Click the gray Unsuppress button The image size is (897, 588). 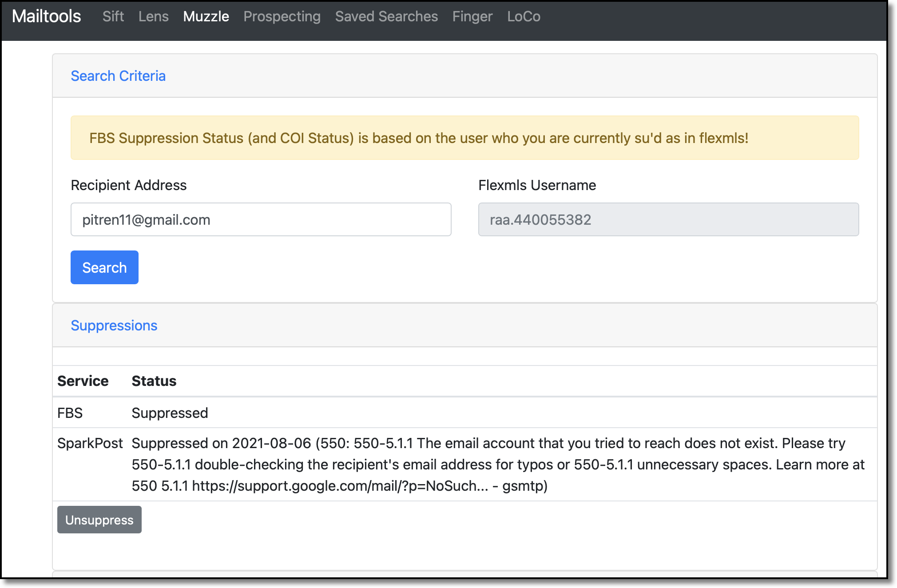99,520
